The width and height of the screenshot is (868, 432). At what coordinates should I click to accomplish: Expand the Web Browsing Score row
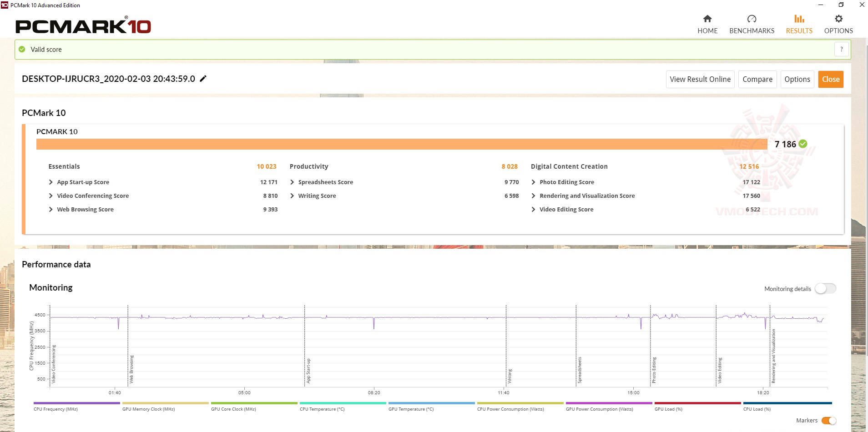pos(50,209)
